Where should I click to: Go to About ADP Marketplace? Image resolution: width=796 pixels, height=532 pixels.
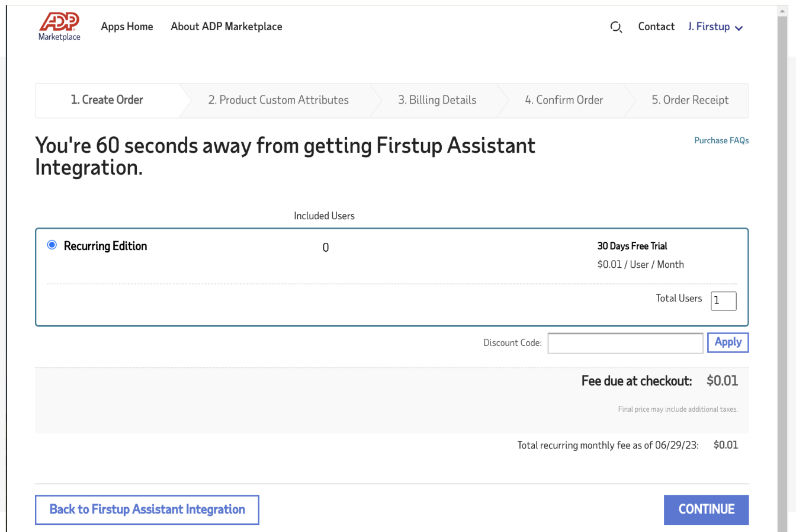[x=226, y=27]
